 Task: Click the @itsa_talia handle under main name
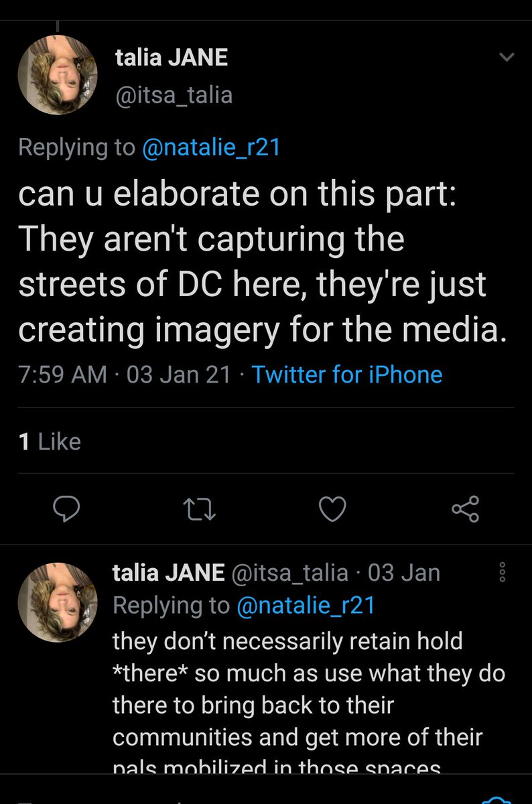click(174, 95)
